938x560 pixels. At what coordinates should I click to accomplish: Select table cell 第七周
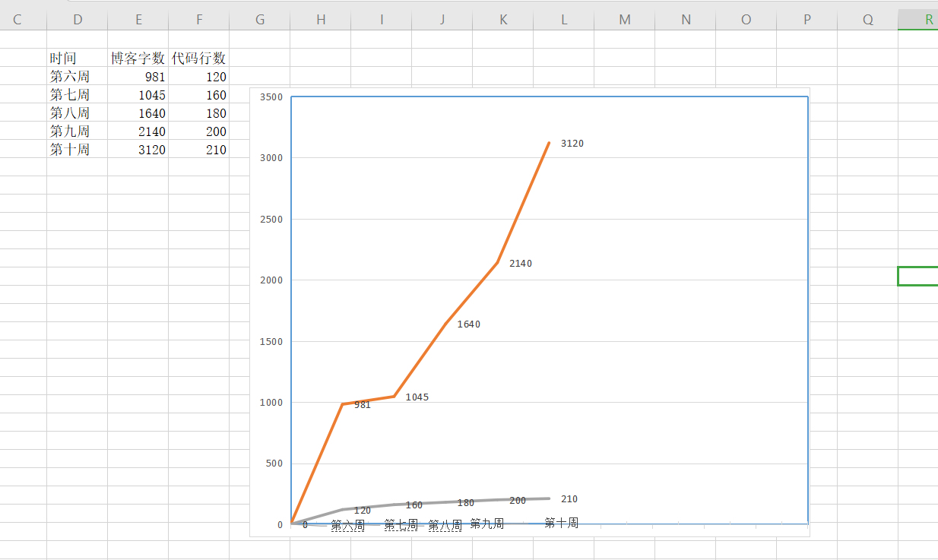tap(77, 94)
